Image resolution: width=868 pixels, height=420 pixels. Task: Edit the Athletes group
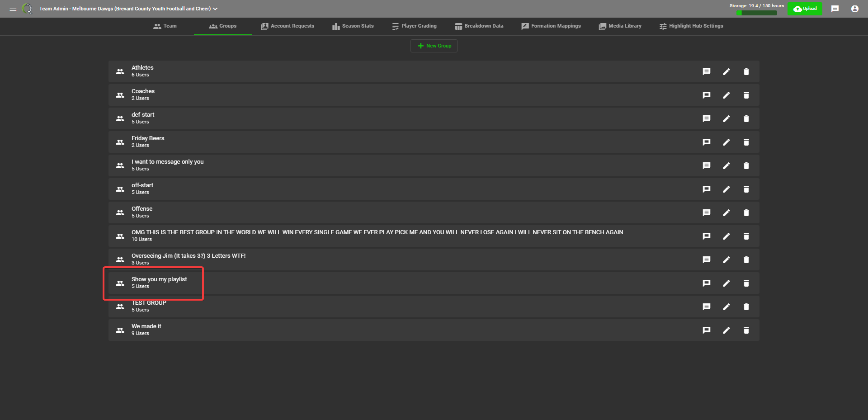(x=726, y=71)
